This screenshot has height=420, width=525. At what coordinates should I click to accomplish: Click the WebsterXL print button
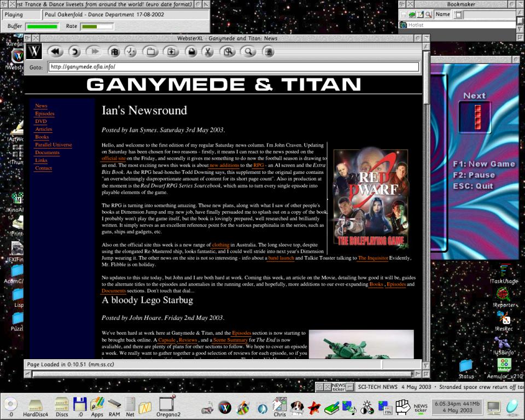pyautogui.click(x=191, y=51)
